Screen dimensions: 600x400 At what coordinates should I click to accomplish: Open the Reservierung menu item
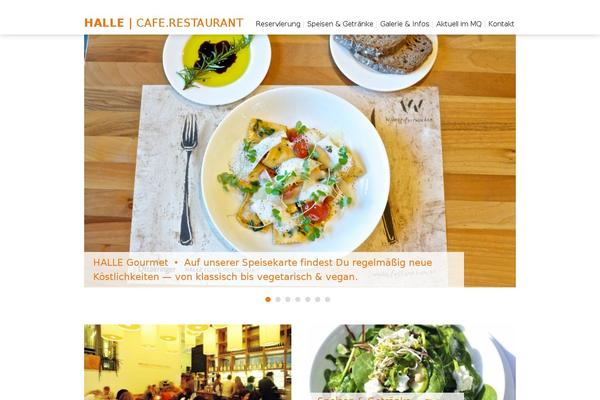point(278,24)
